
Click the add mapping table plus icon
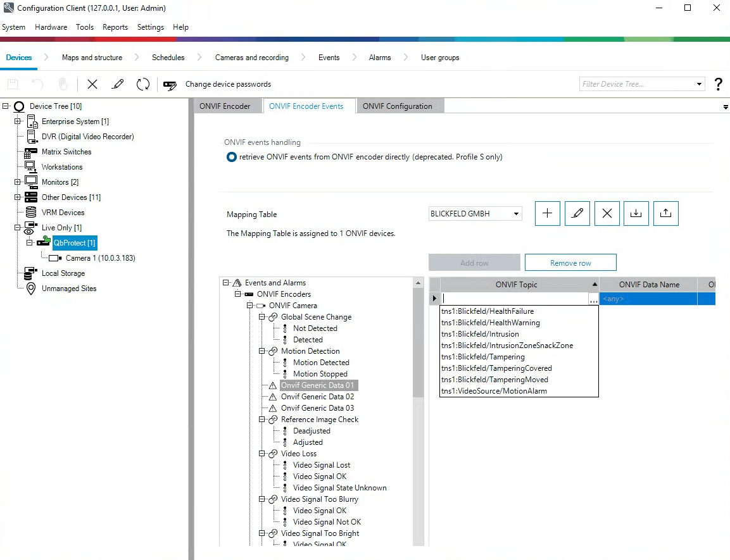pyautogui.click(x=548, y=214)
